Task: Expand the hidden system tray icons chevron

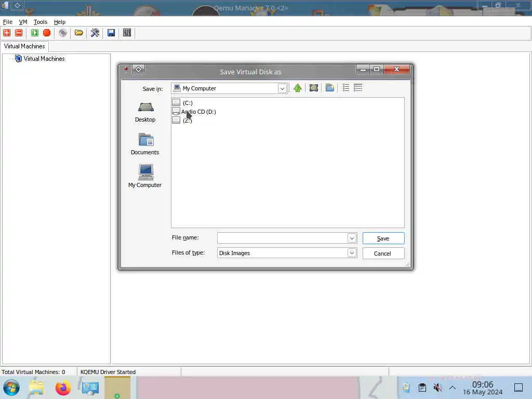Action: pyautogui.click(x=453, y=388)
